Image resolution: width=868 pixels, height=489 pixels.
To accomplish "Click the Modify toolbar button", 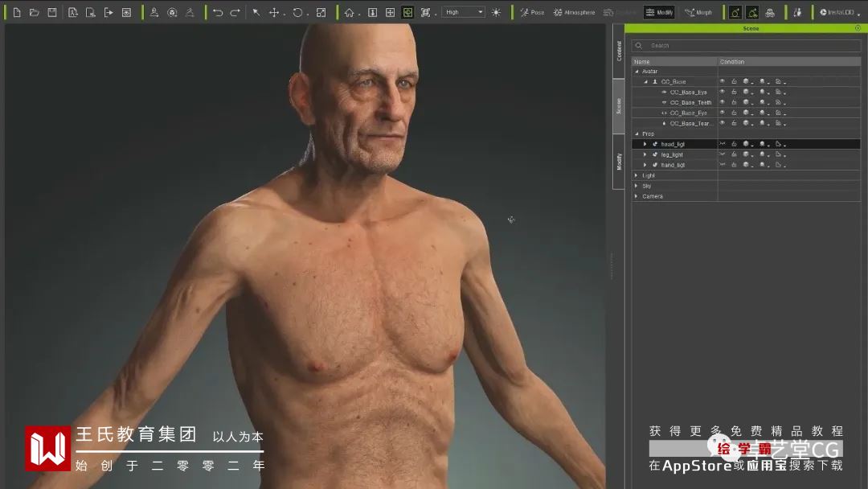I will [x=659, y=12].
